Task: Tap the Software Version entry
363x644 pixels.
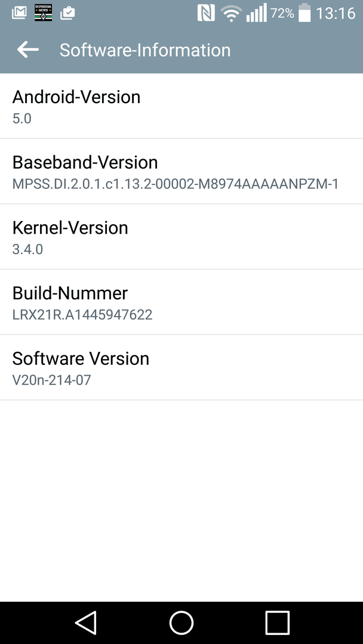Action: coord(181,367)
